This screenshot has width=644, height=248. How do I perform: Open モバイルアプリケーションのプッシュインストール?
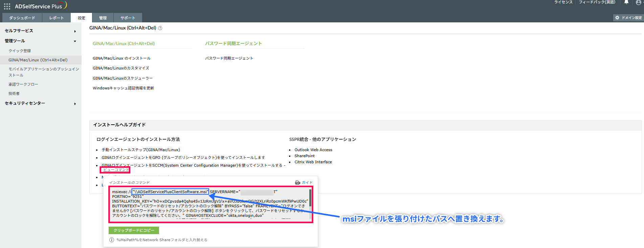pos(44,72)
